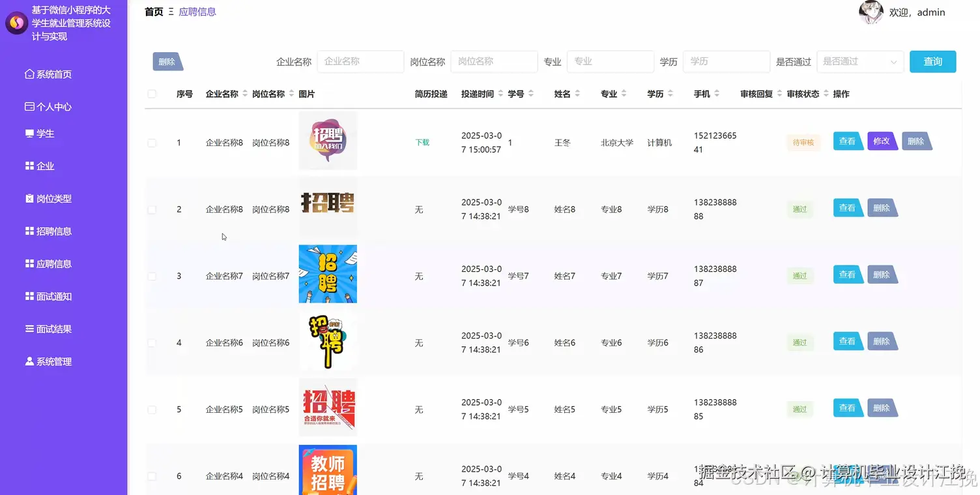Viewport: 980px width, 495px height.
Task: Click the sidebar collapse icon beside 首页
Action: (172, 11)
